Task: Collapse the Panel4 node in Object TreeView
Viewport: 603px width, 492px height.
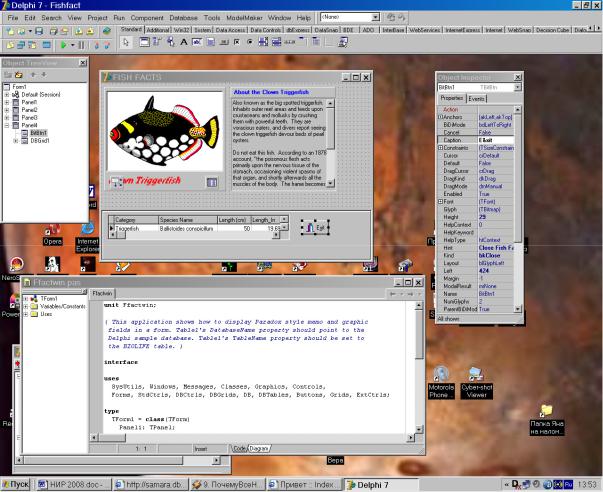Action: pos(7,125)
